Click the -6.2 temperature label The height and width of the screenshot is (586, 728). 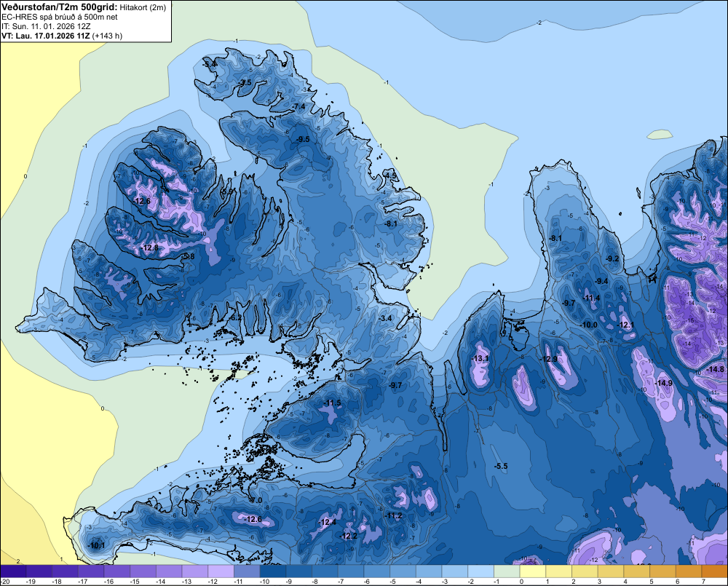click(x=235, y=318)
